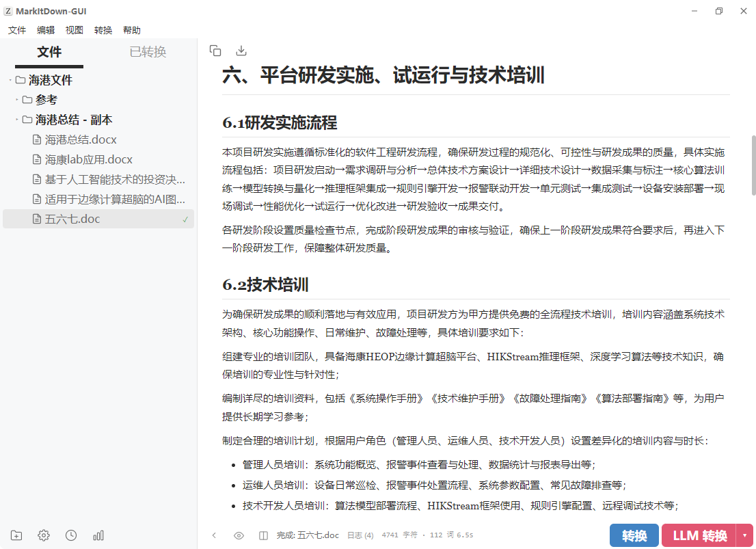Click the bullet 管理人员培训 line
756x549 pixels.
pos(419,465)
